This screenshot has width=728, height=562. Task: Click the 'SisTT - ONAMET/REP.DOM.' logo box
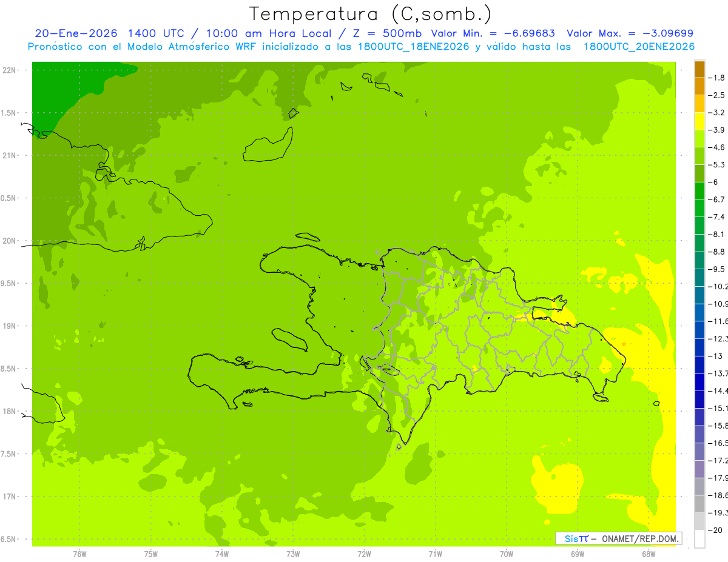tap(618, 538)
